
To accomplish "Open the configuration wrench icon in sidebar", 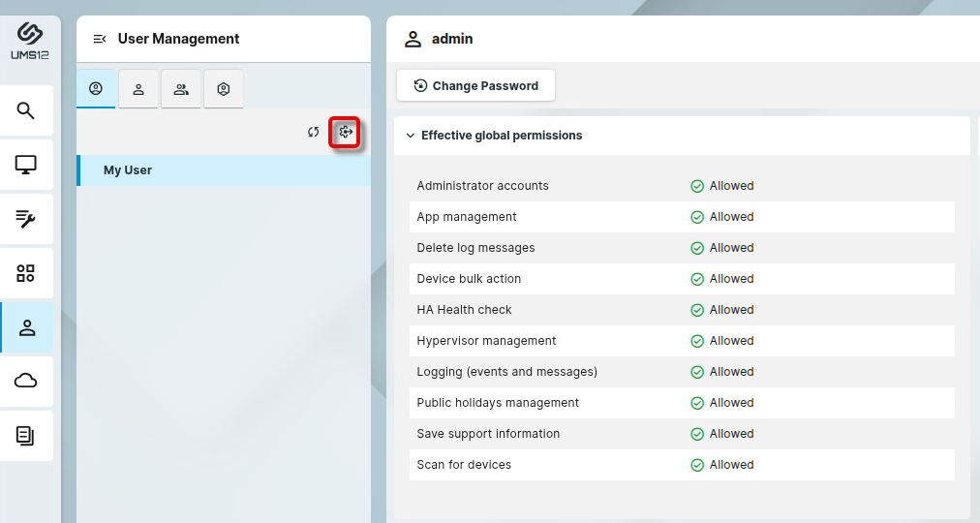I will [x=26, y=219].
